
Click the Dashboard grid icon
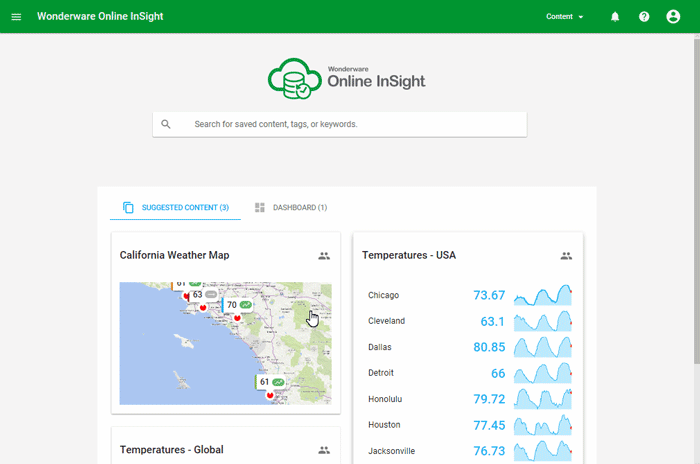(260, 207)
